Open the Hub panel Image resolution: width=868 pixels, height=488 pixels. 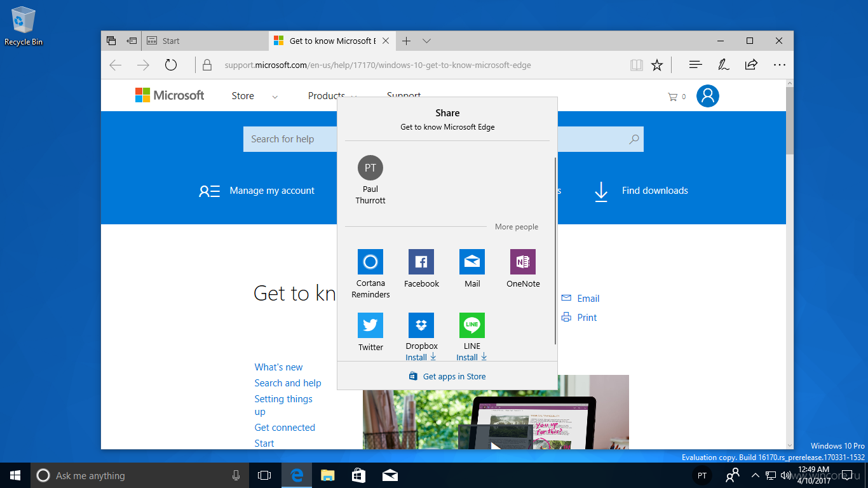(x=696, y=65)
